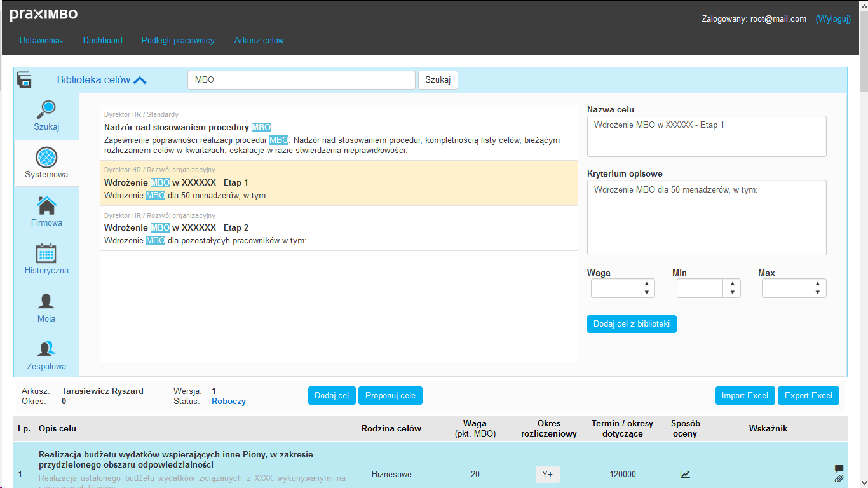Click the chart icon in Sposób oceny column
868x488 pixels.
pyautogui.click(x=685, y=474)
